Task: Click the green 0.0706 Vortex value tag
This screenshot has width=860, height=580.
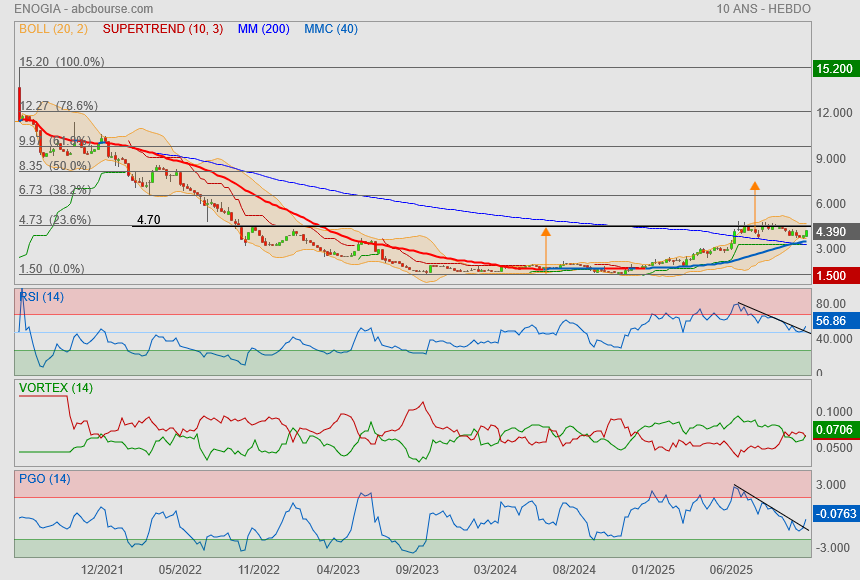Action: point(833,430)
